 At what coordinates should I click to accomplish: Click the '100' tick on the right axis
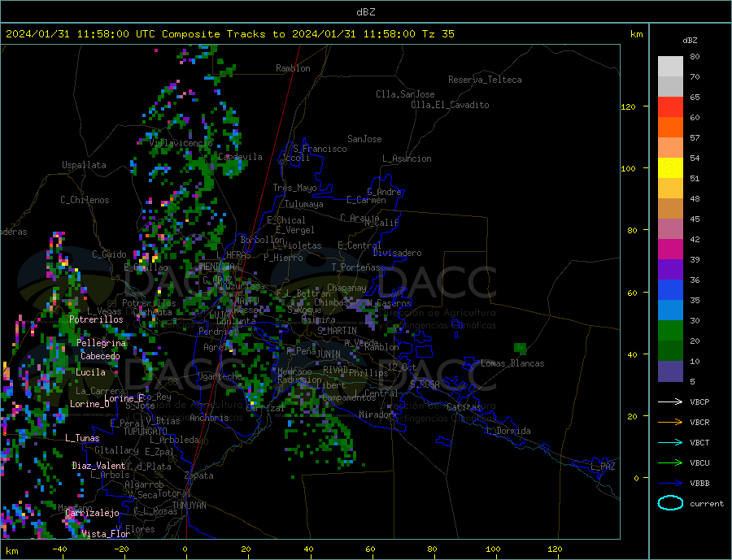pos(629,168)
